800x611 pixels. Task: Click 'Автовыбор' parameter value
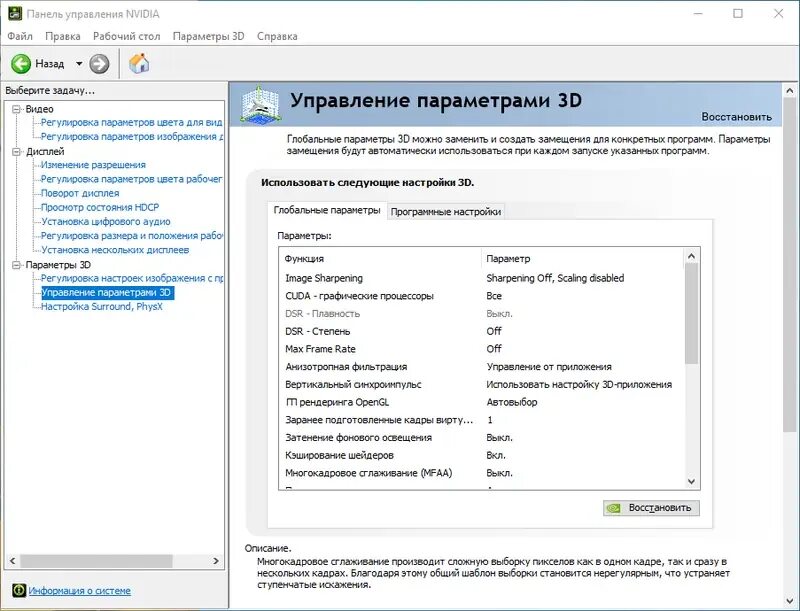[512, 402]
